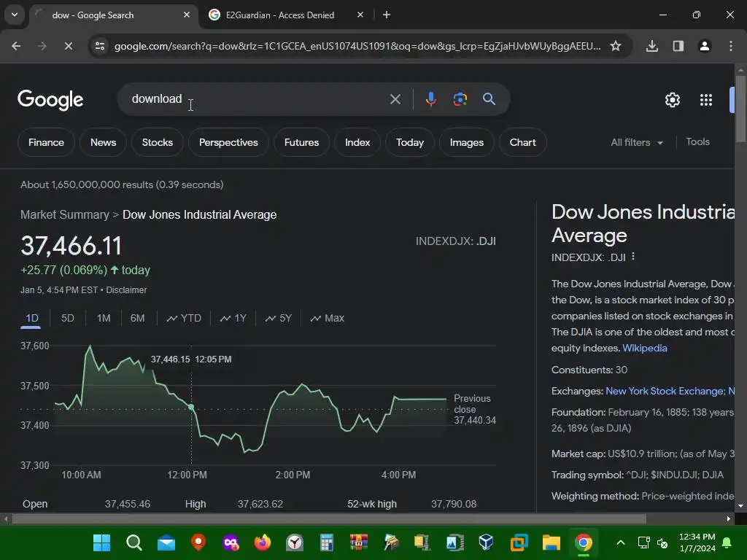
Task: Select the News filter chip
Action: coord(104,142)
